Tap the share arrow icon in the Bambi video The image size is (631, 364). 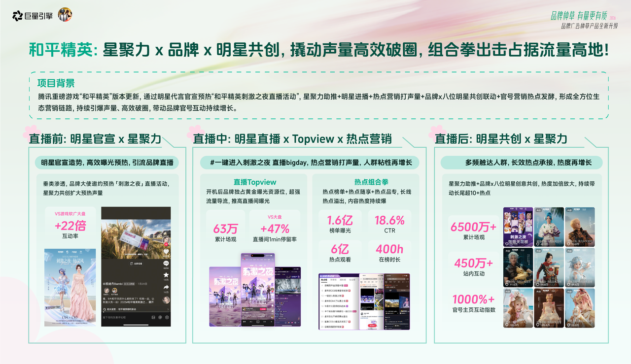point(166,287)
